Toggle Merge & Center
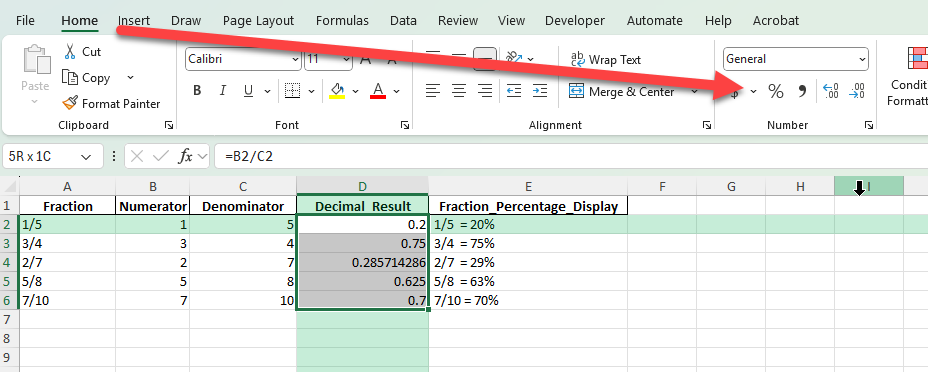This screenshot has width=928, height=372. 621,92
